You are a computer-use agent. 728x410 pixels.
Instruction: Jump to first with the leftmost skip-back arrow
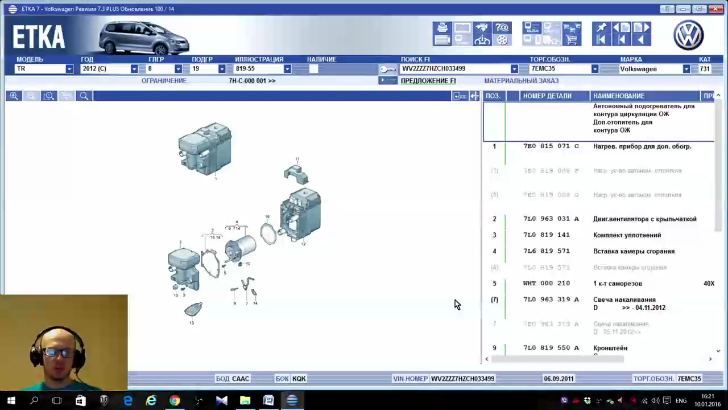[601, 40]
